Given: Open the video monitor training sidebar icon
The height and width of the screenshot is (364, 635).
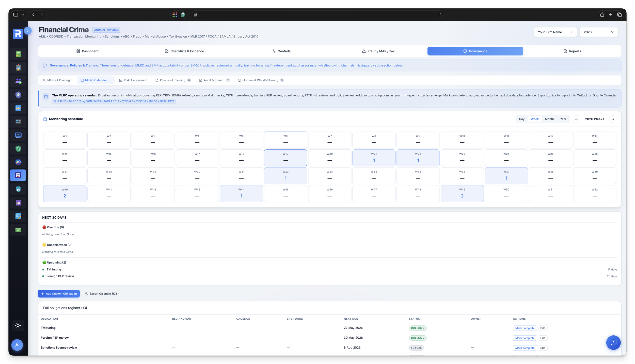Looking at the screenshot, I should pyautogui.click(x=18, y=135).
